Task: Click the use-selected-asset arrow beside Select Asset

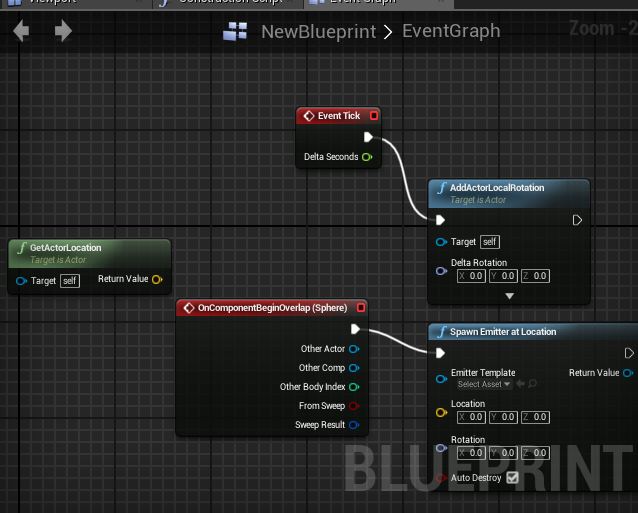Action: (x=520, y=384)
